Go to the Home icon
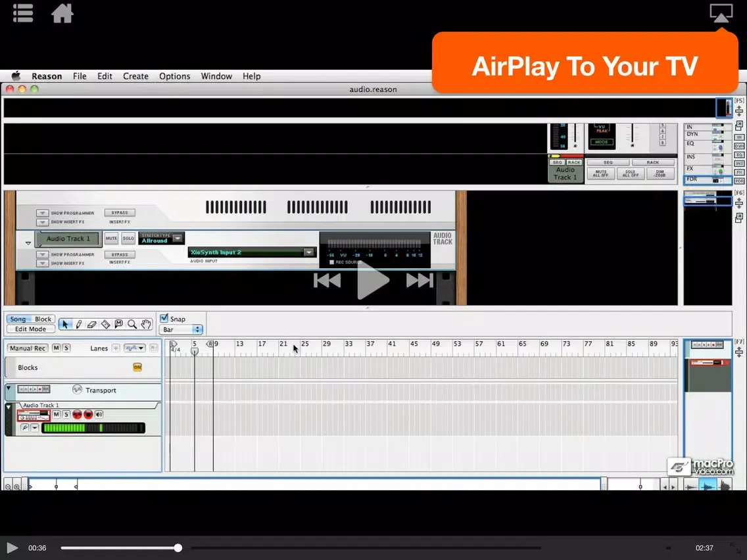The image size is (747, 560). (62, 13)
